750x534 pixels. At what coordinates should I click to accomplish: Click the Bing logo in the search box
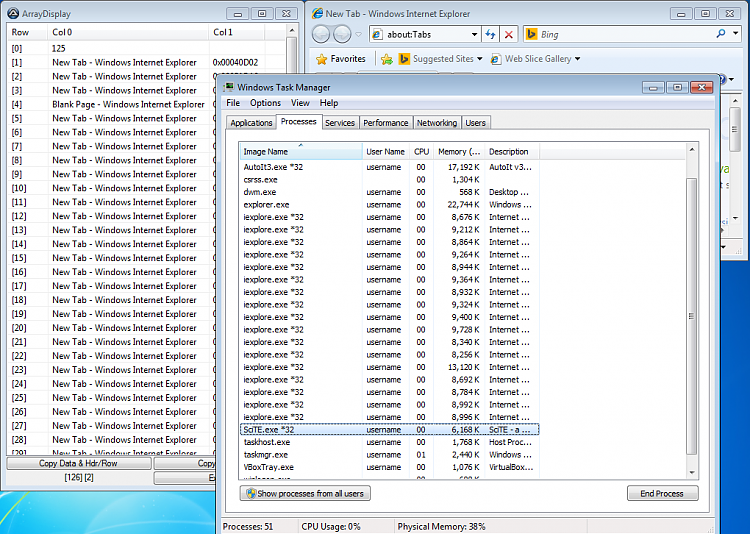tap(531, 34)
